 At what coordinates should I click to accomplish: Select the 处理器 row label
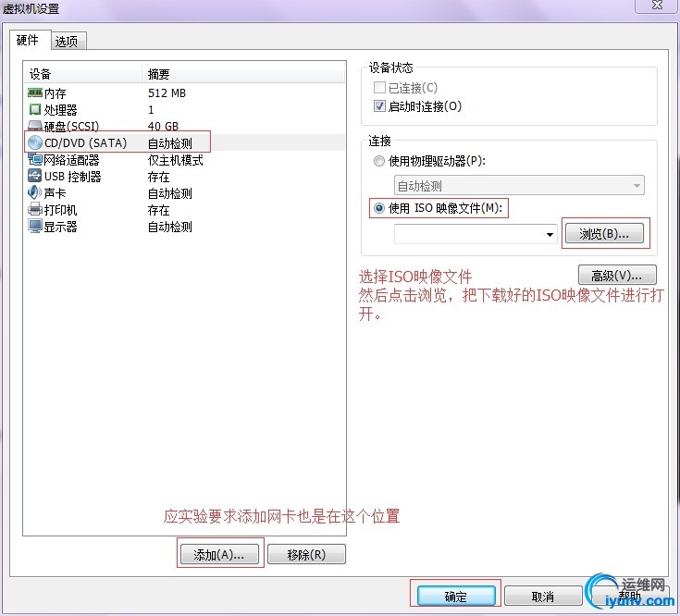click(61, 110)
